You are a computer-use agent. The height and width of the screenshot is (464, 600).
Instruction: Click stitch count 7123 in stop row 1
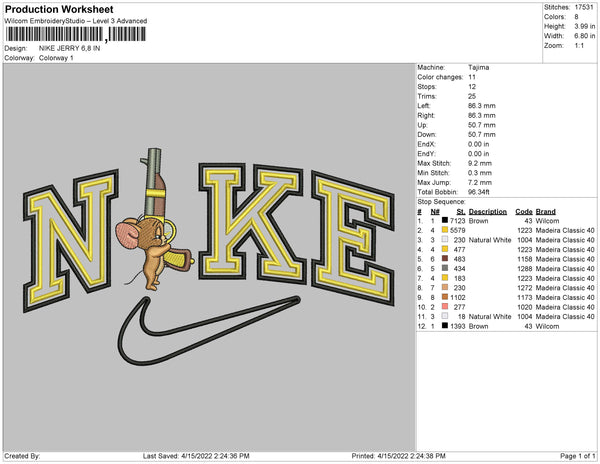click(x=458, y=221)
